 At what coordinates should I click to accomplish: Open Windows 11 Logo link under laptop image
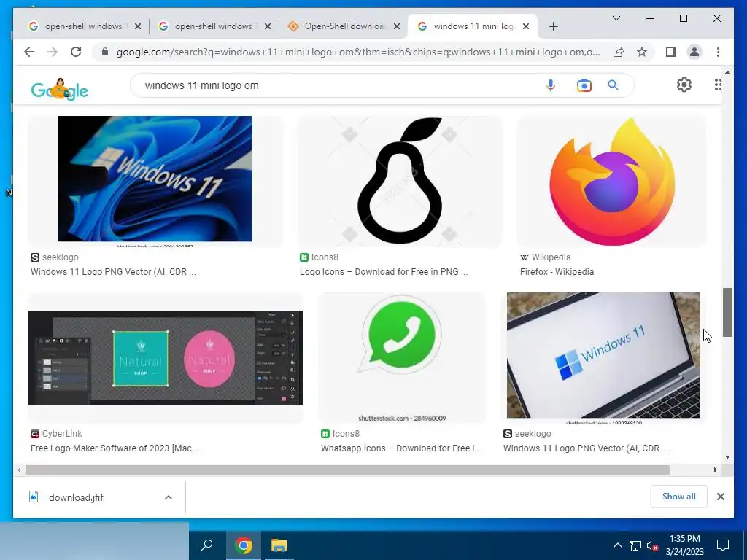point(586,448)
